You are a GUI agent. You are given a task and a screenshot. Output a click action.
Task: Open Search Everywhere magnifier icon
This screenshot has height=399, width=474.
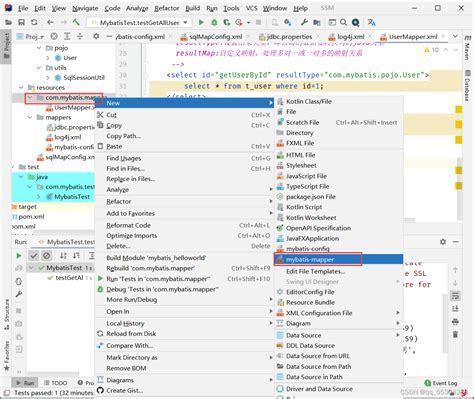tap(343, 22)
